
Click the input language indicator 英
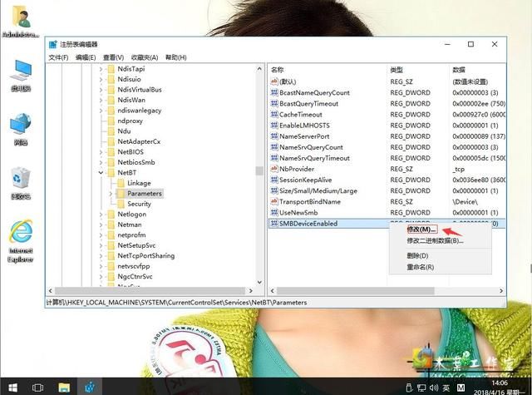pos(446,388)
